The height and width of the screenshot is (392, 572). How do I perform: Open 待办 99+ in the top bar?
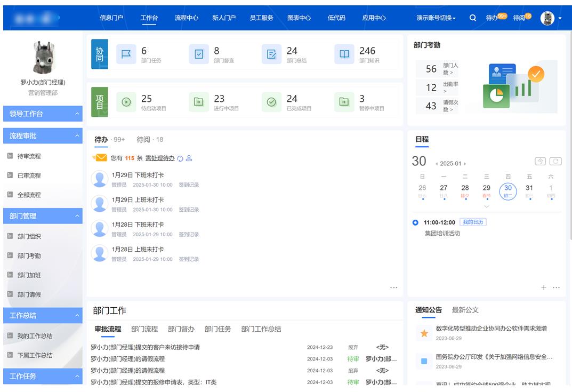tap(496, 17)
